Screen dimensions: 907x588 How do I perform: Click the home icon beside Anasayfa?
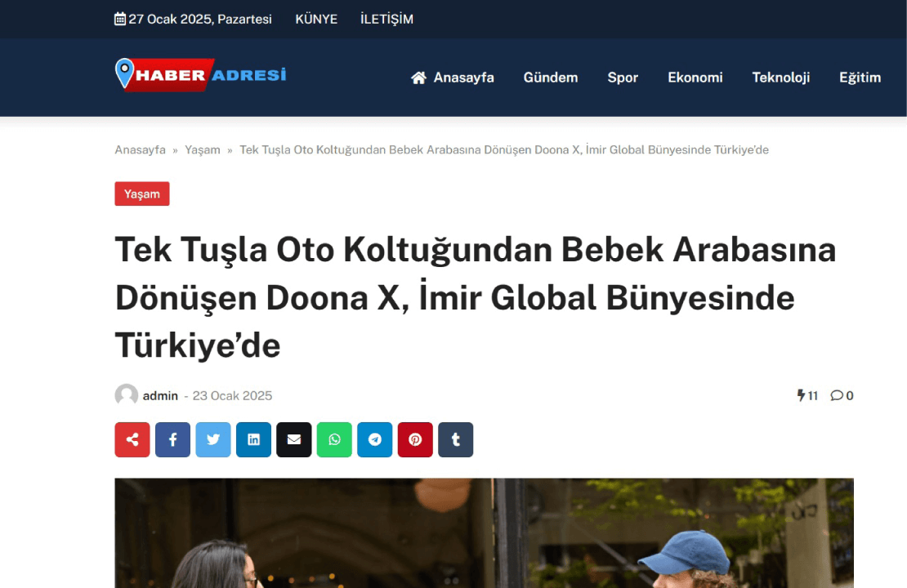pyautogui.click(x=419, y=78)
